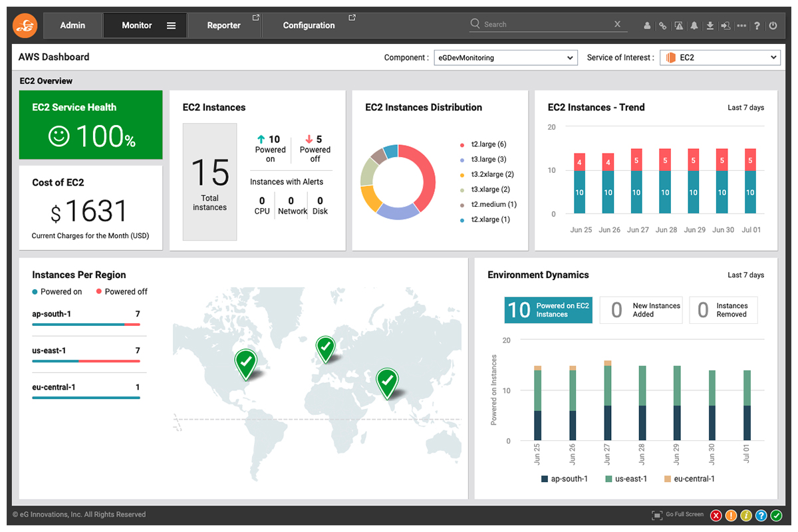The width and height of the screenshot is (798, 532).
Task: Open the alarm warning screen icon
Action: coord(678,26)
